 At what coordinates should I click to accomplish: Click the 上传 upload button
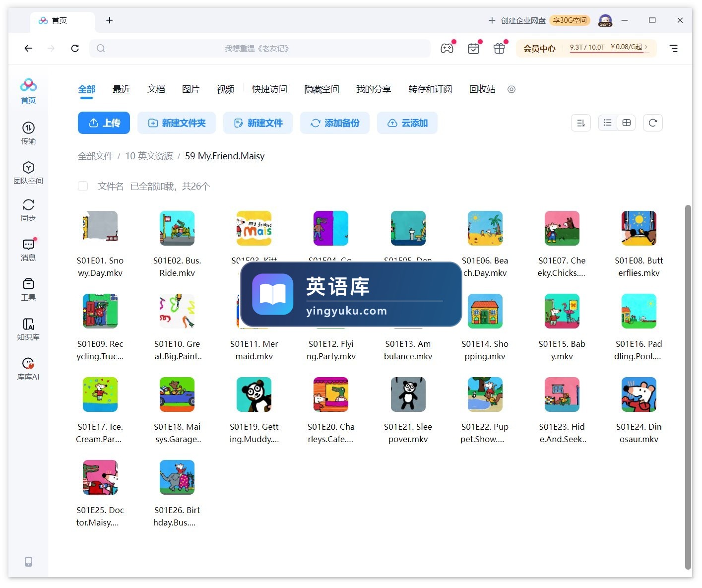point(104,123)
